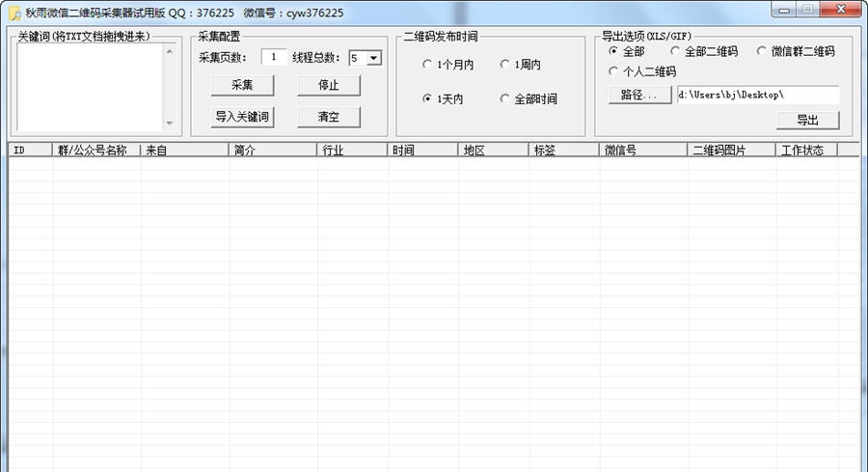Image resolution: width=868 pixels, height=472 pixels.
Task: Click keyword box scroll up arrow
Action: click(x=170, y=51)
